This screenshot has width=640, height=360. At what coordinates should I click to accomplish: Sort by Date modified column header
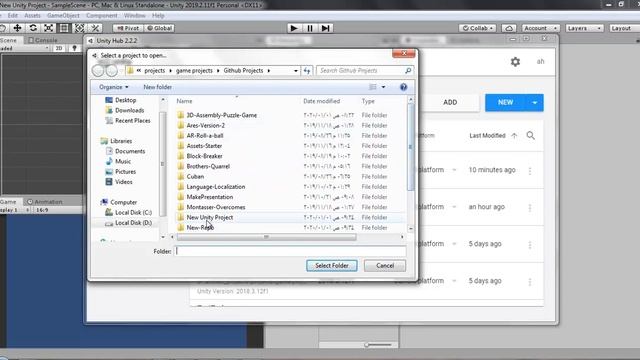(x=322, y=101)
